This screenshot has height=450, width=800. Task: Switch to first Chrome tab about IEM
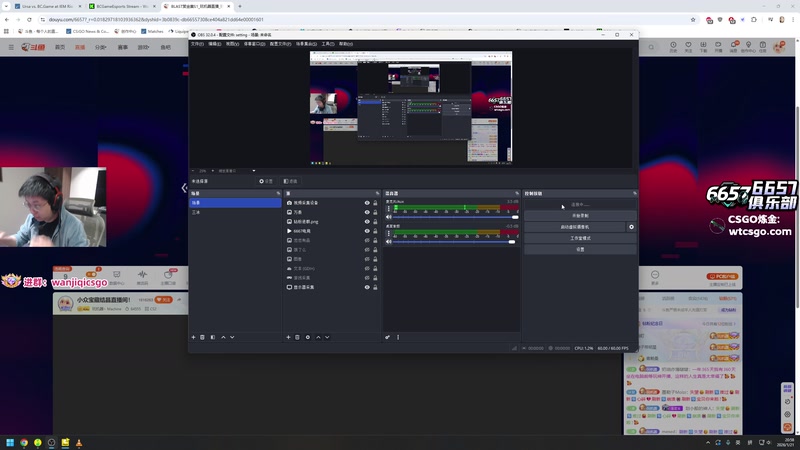point(48,6)
